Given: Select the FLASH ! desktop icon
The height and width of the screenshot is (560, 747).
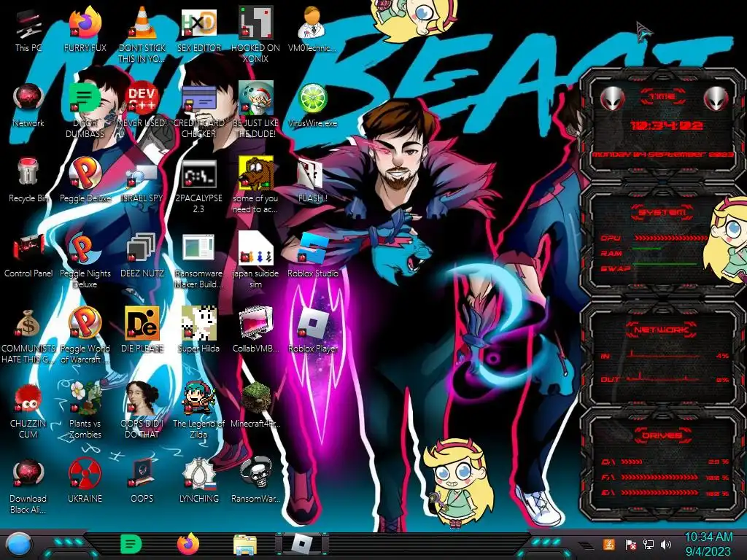Looking at the screenshot, I should click(312, 181).
